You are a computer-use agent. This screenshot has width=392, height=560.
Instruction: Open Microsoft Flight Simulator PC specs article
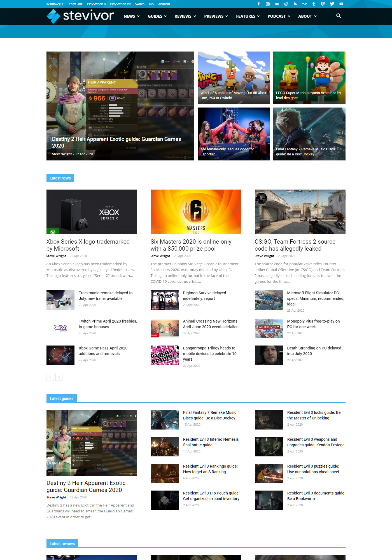(x=316, y=298)
